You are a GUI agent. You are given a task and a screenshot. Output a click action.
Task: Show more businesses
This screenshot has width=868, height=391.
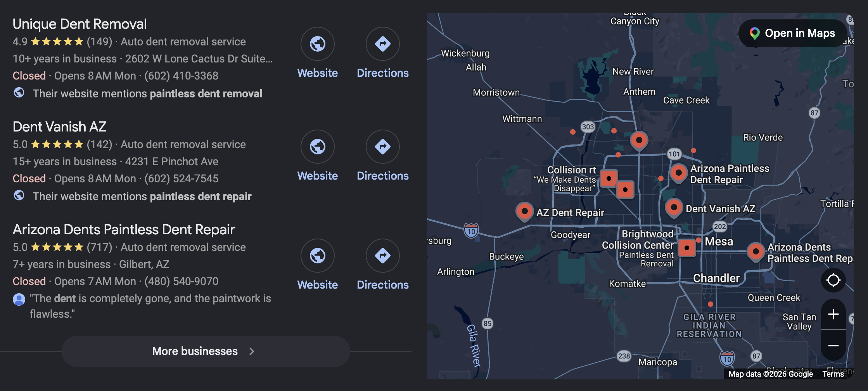click(x=206, y=351)
